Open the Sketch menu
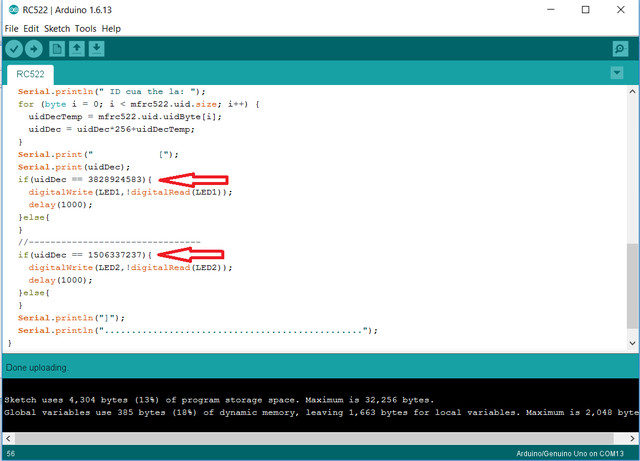640x461 pixels. point(57,28)
